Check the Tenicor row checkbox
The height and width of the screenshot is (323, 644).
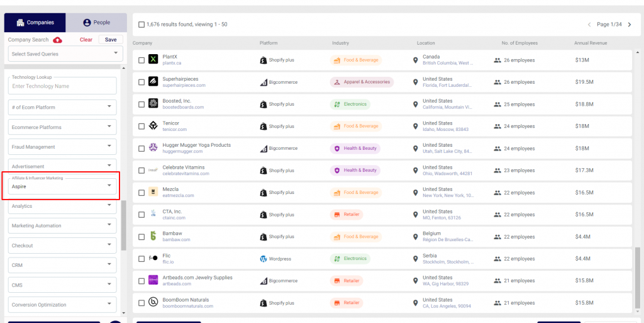click(x=142, y=126)
